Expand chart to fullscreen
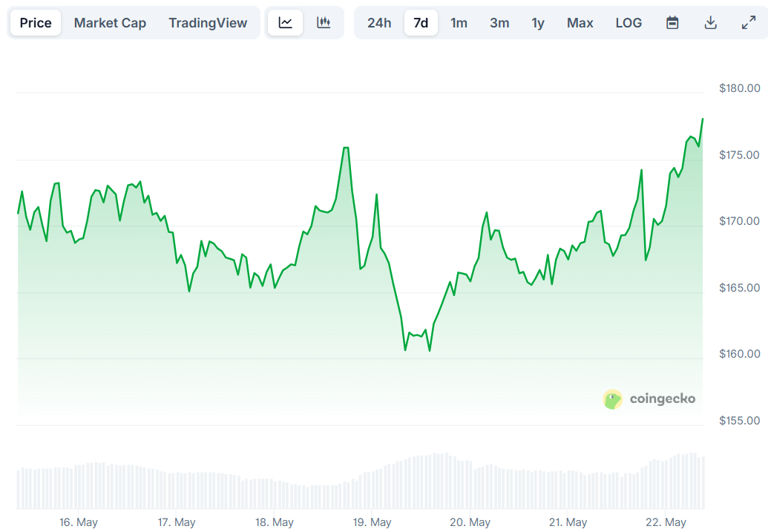This screenshot has width=768, height=532. (749, 22)
